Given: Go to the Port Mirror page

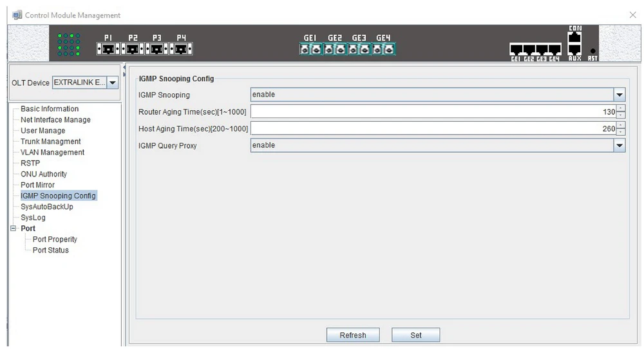Looking at the screenshot, I should [37, 185].
